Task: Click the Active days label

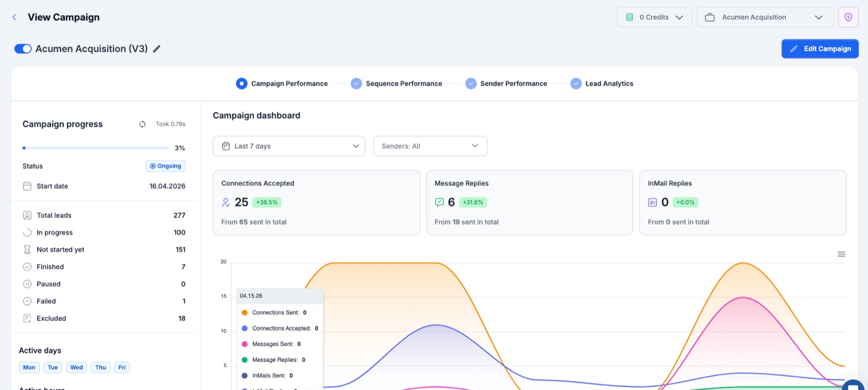Action: pyautogui.click(x=40, y=351)
